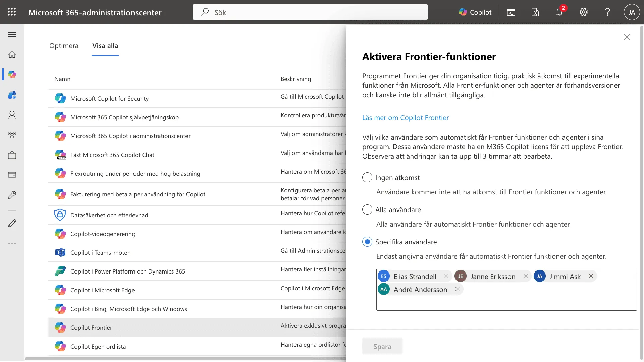Open the Copilot section in the sidebar
The height and width of the screenshot is (362, 644).
(x=12, y=74)
